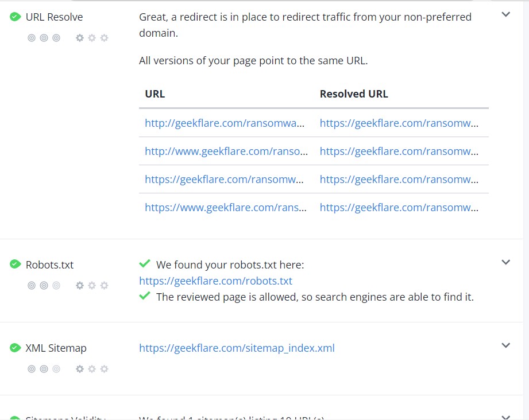Click the green check icon beside URL Resolve
Screen dimensions: 529x420
[16, 17]
